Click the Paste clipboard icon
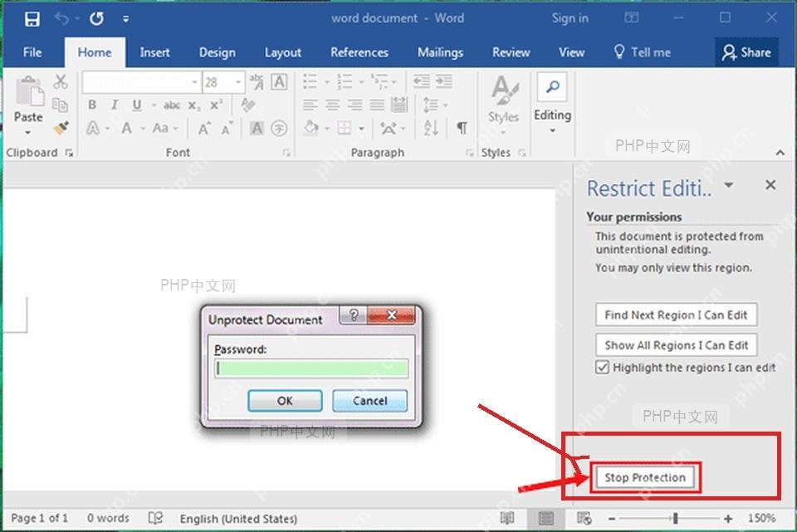 (29, 92)
